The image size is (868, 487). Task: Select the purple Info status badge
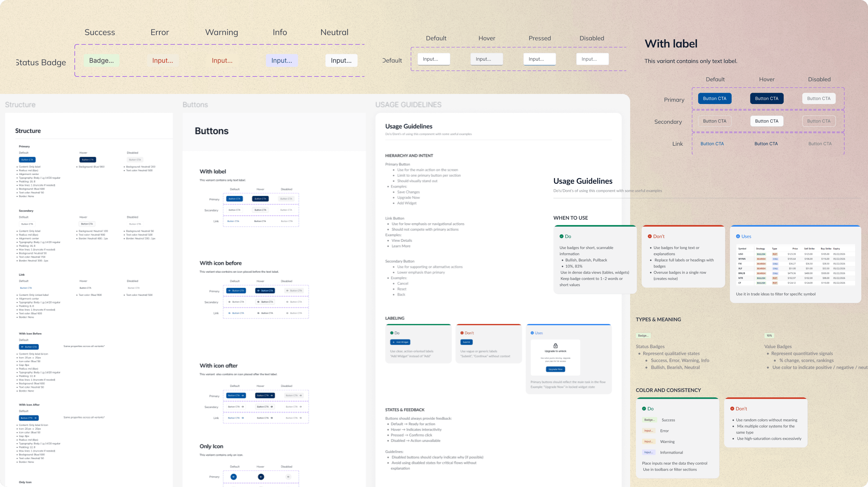(282, 61)
